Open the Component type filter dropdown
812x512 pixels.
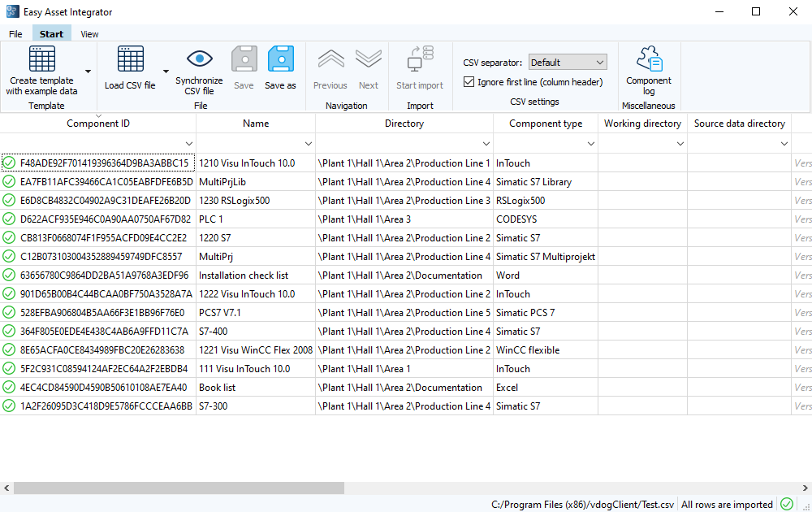click(590, 143)
